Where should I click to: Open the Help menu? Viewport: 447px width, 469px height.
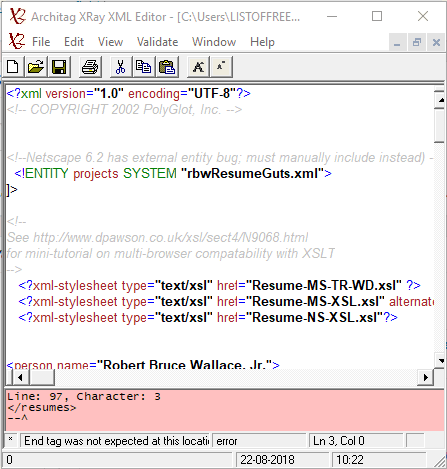[262, 42]
